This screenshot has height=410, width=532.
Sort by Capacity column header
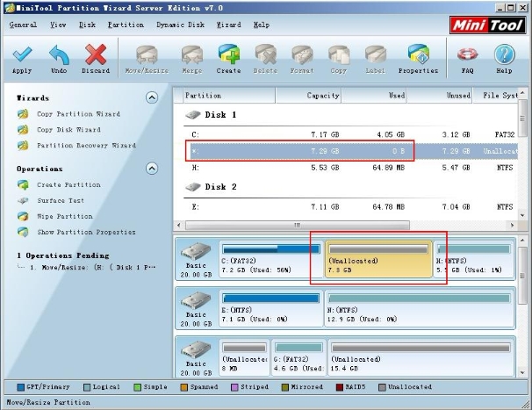click(x=308, y=96)
